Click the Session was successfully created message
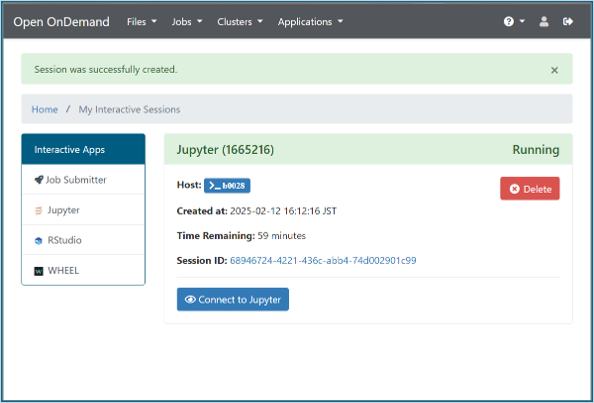The width and height of the screenshot is (594, 403). point(106,70)
